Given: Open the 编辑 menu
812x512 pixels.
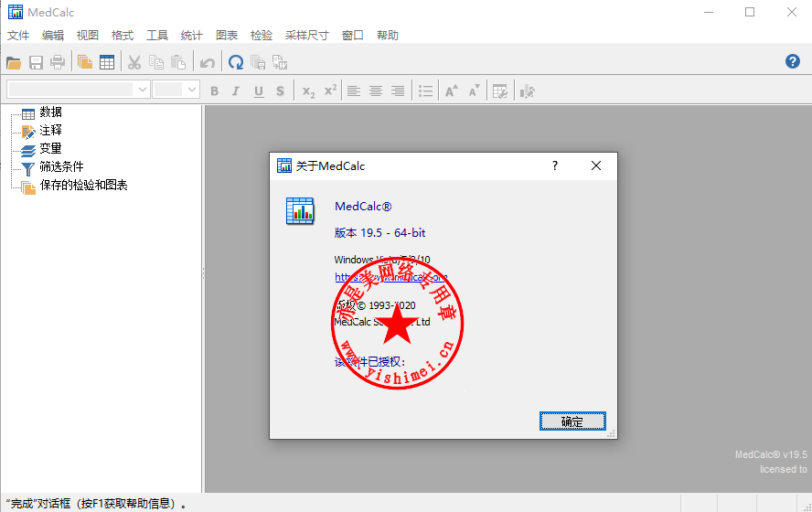Looking at the screenshot, I should pyautogui.click(x=53, y=36).
